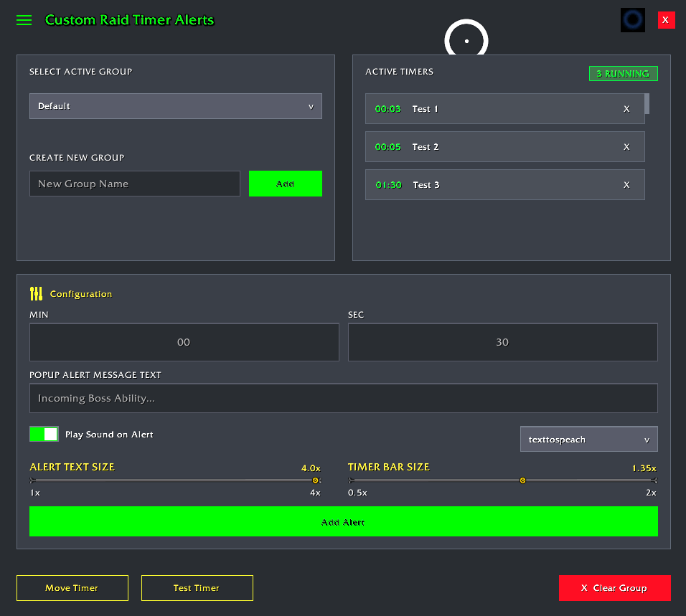Viewport: 686px width, 616px height.
Task: Remove the Test 1 active timer
Action: 626,109
